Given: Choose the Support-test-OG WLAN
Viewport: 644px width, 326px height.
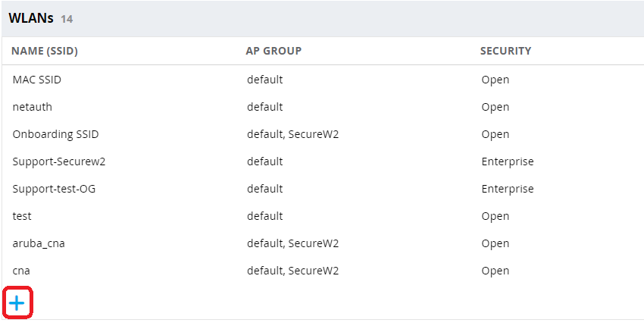Looking at the screenshot, I should 54,189.
